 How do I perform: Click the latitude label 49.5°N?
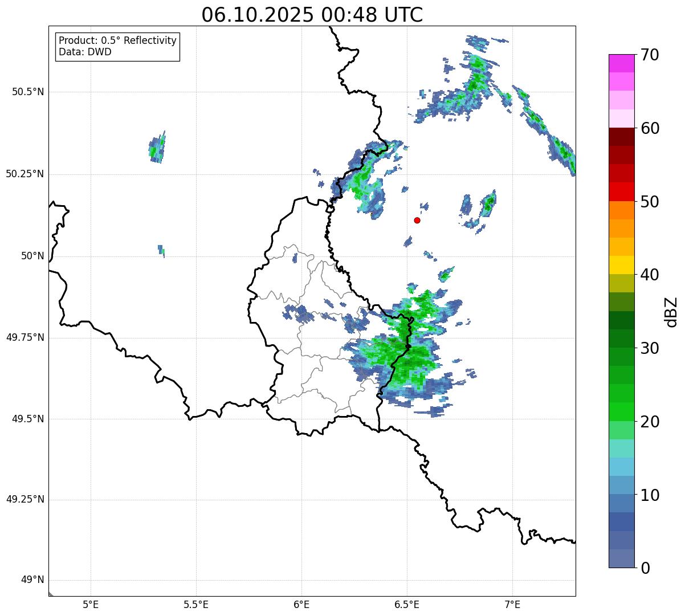point(28,419)
